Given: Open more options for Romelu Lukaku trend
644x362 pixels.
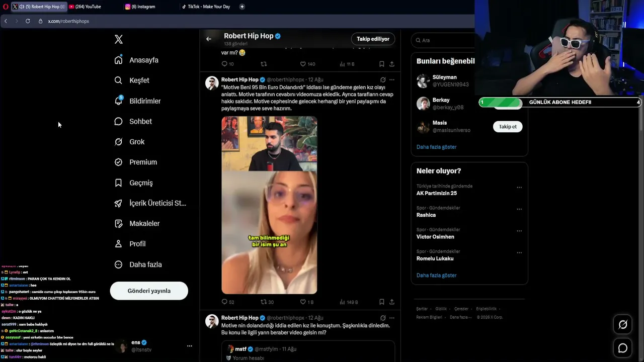Looking at the screenshot, I should pos(519,253).
